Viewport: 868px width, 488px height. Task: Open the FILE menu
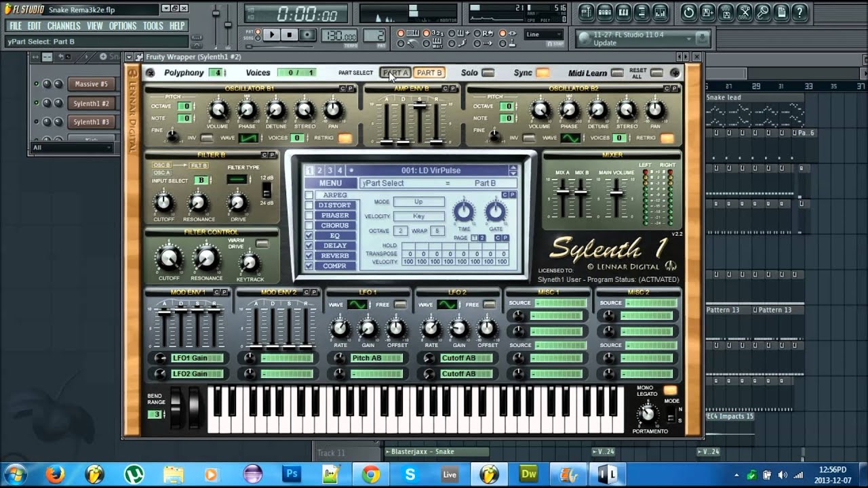click(x=15, y=26)
